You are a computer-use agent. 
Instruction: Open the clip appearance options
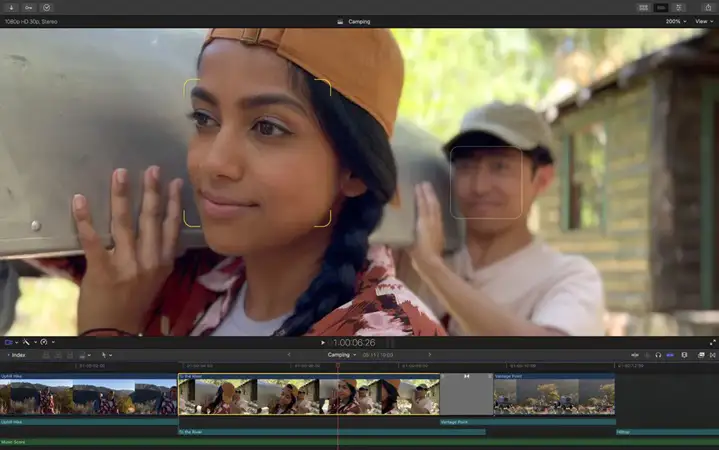684,355
